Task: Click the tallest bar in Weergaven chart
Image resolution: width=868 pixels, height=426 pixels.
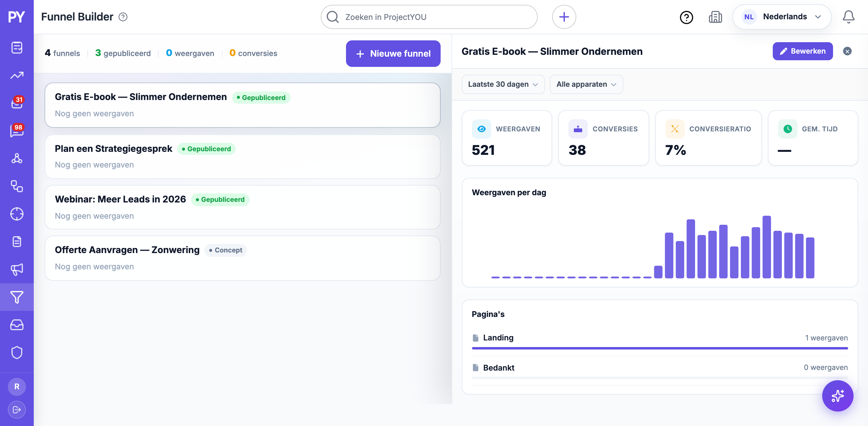Action: point(766,247)
